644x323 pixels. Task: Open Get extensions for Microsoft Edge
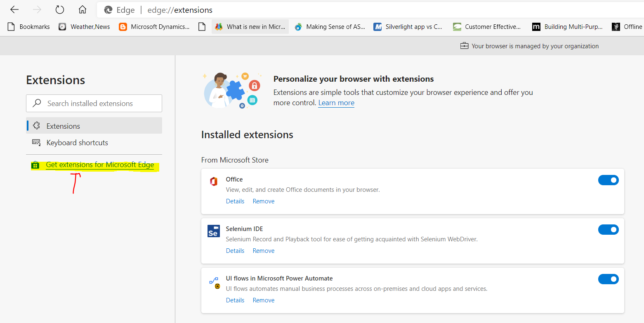[x=100, y=165]
